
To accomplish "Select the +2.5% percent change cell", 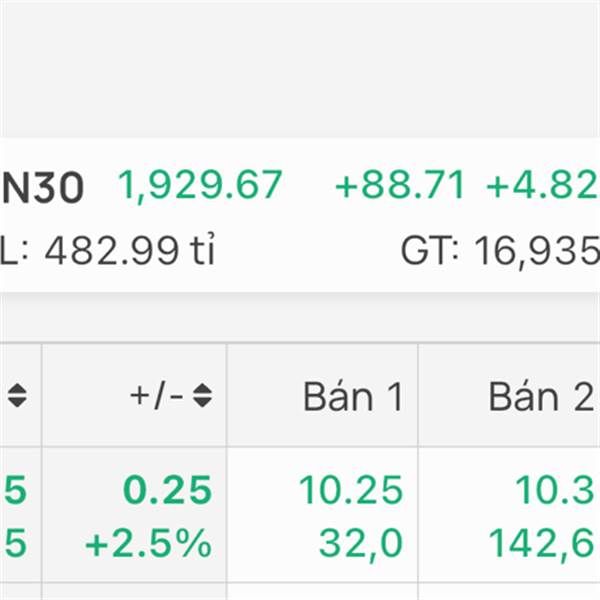I will coord(148,543).
